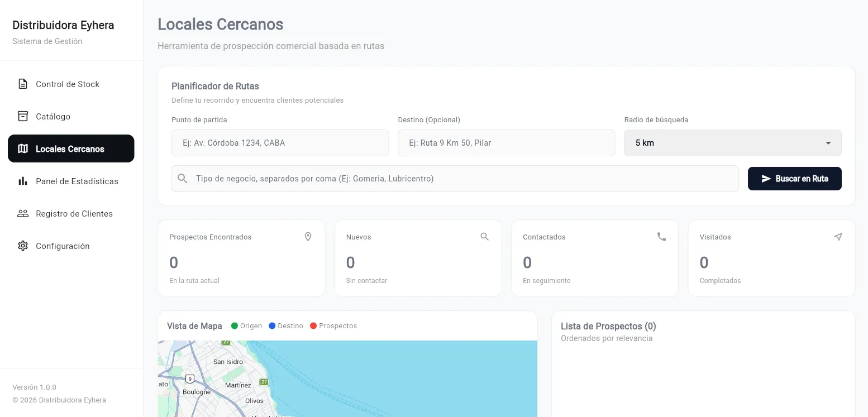Click the dropdown arrow of the radius selector
The image size is (868, 417).
click(828, 143)
